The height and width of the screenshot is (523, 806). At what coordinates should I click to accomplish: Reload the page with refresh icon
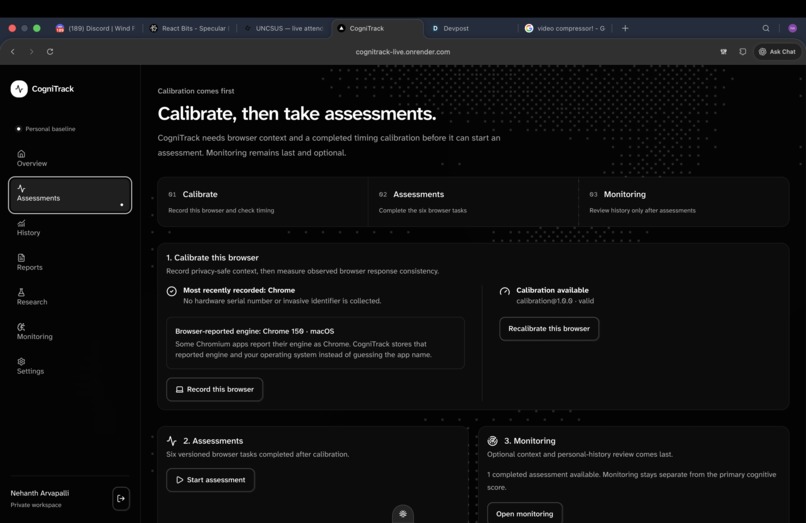point(50,51)
